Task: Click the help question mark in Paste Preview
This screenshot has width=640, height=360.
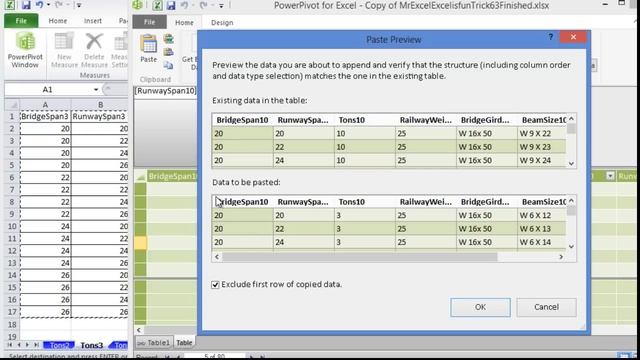Action: (551, 37)
